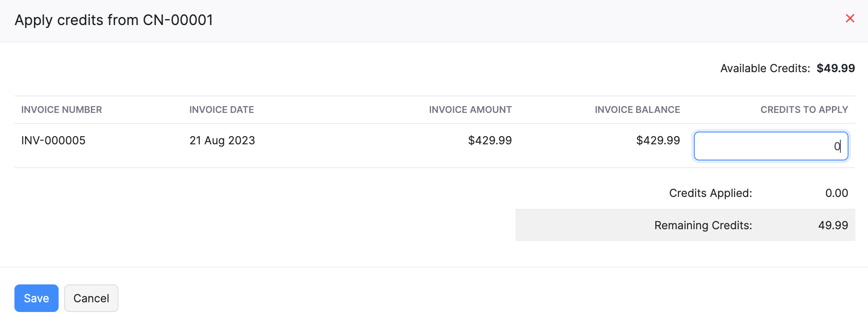This screenshot has width=868, height=326.
Task: Click the invoice date 21 Aug 2023
Action: click(222, 140)
